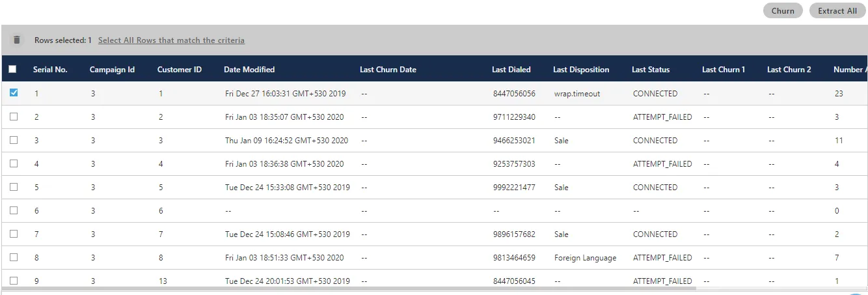Click the Last Disposition column header
Viewport: 868px width, 295px height.
click(x=581, y=70)
